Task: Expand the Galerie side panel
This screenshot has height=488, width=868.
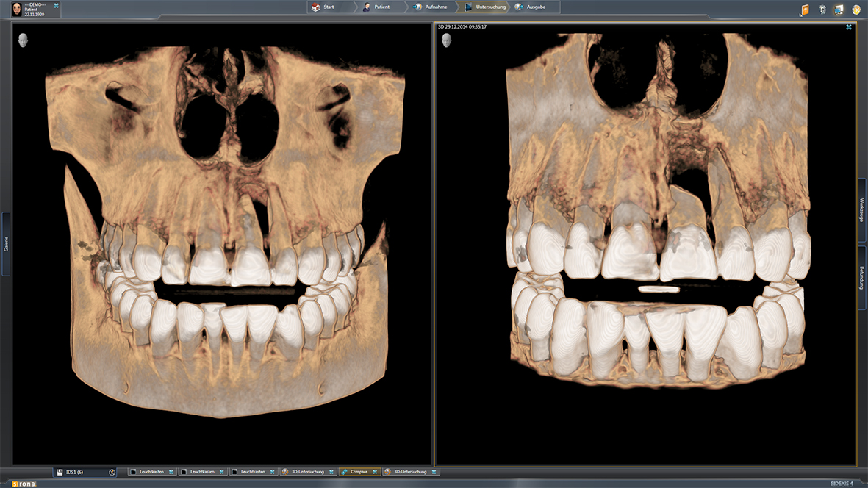Action: pos(6,244)
